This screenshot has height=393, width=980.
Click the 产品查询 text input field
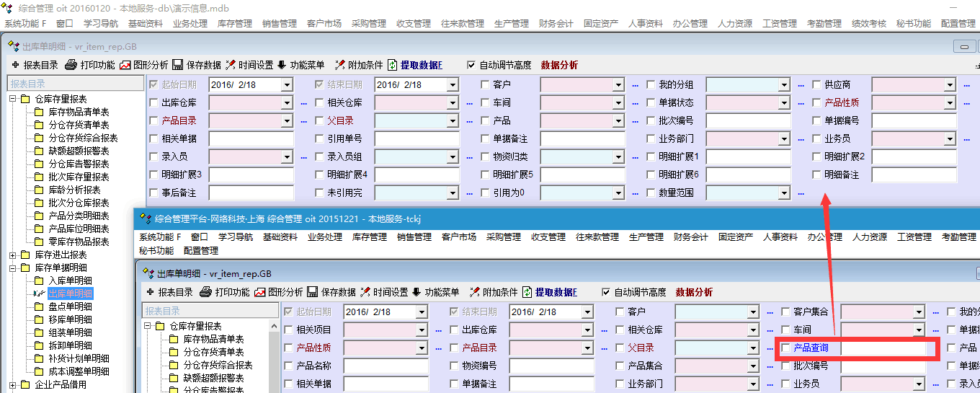883,348
